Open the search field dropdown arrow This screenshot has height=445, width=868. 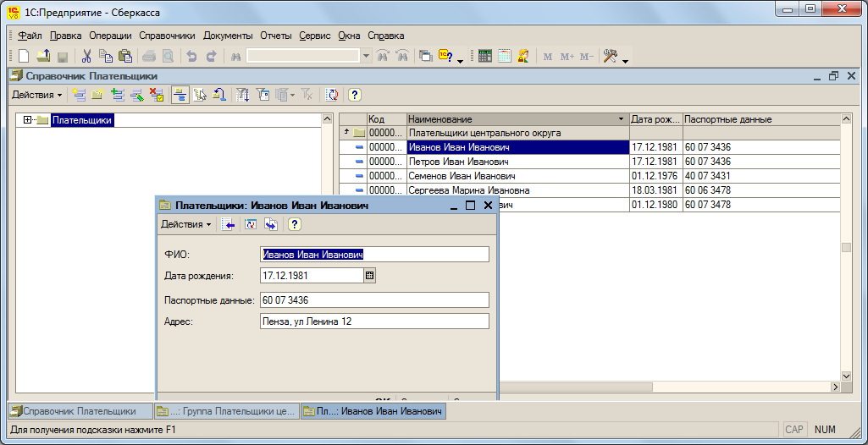coord(366,56)
